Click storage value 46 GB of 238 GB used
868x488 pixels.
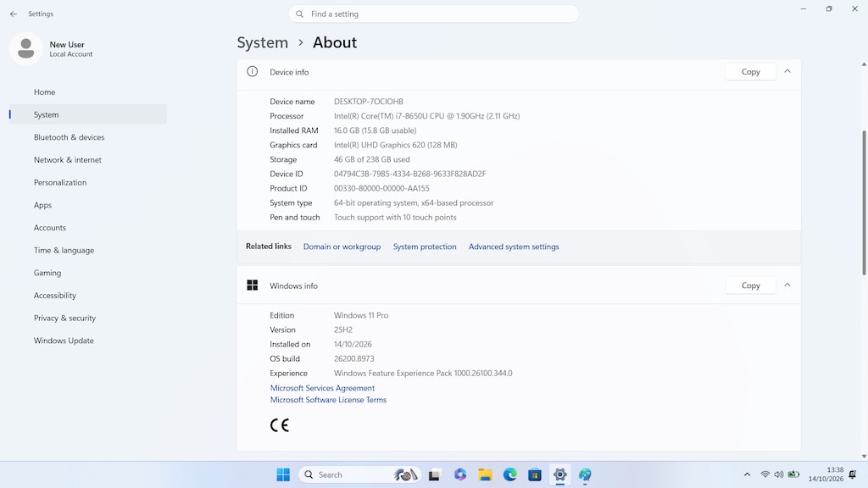coord(371,159)
